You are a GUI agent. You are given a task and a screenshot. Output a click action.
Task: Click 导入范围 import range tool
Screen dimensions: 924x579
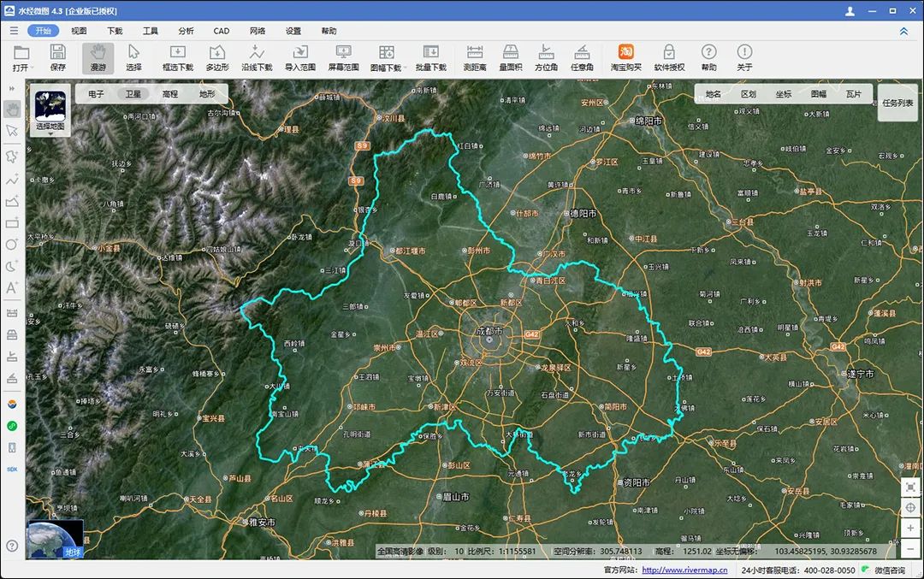pyautogui.click(x=300, y=58)
